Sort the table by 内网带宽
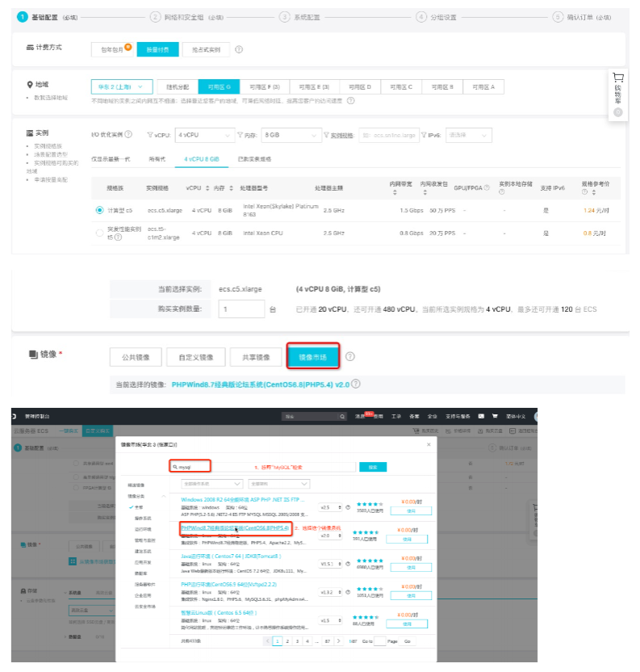This screenshot has width=640, height=672. pyautogui.click(x=395, y=193)
